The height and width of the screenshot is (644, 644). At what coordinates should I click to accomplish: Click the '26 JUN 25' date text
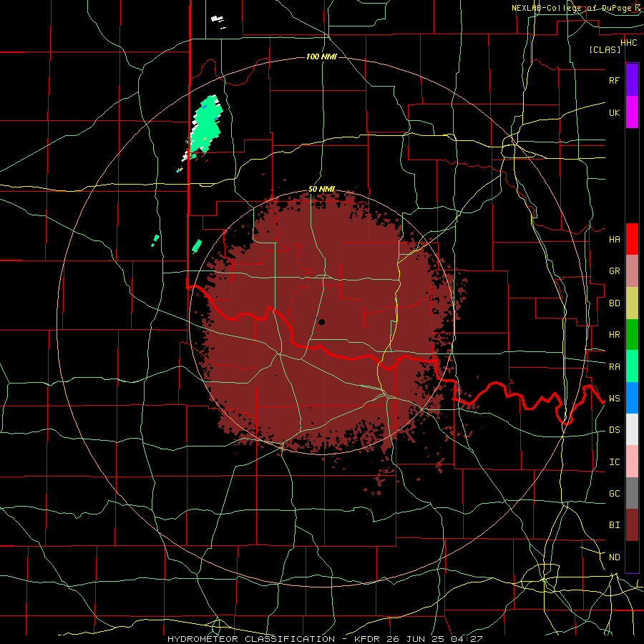pos(416,639)
